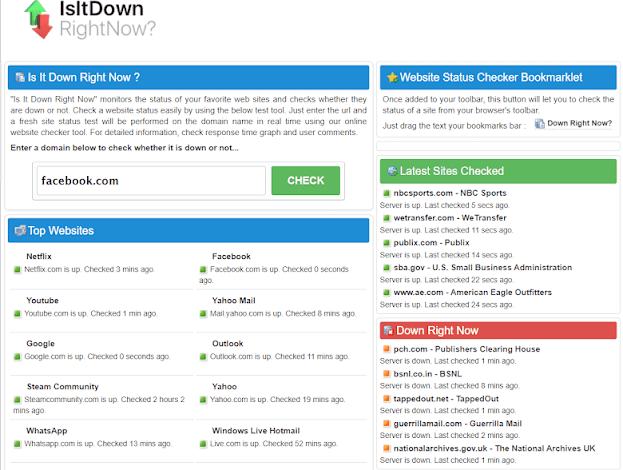Click the 'Latest Sites Checked' green header
The height and width of the screenshot is (470, 623).
point(498,171)
